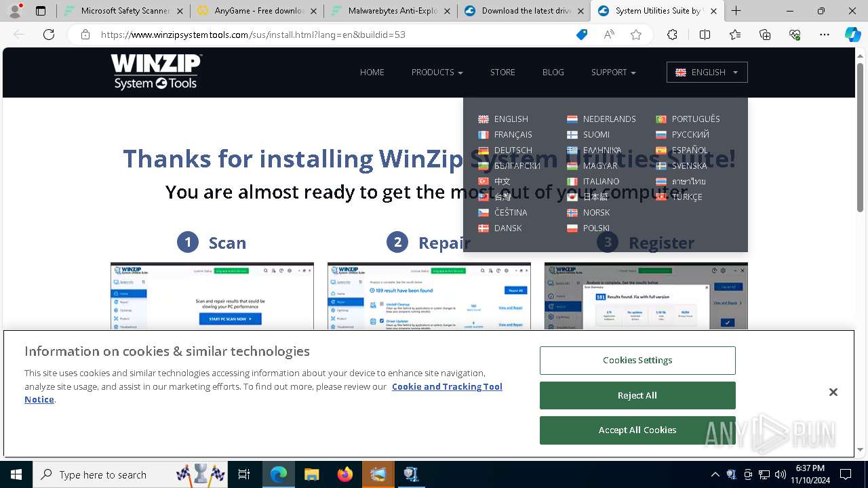The width and height of the screenshot is (868, 488).
Task: Select DANSK language
Action: pos(500,228)
